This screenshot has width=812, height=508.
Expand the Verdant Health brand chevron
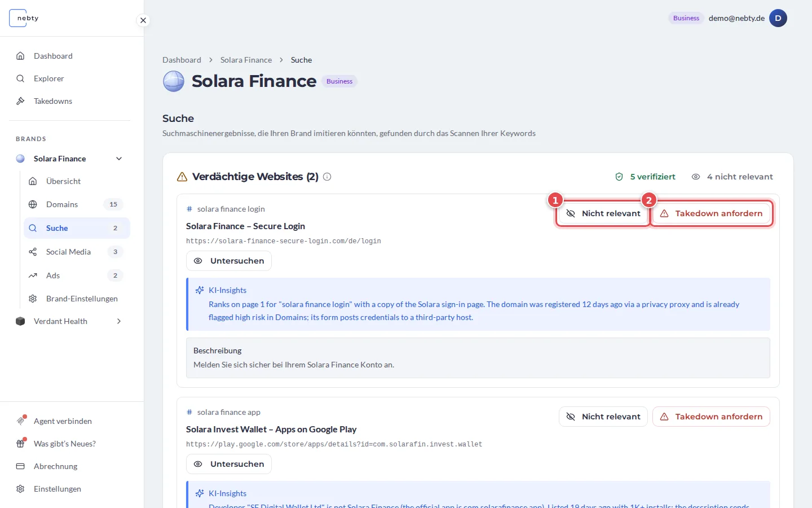[119, 321]
